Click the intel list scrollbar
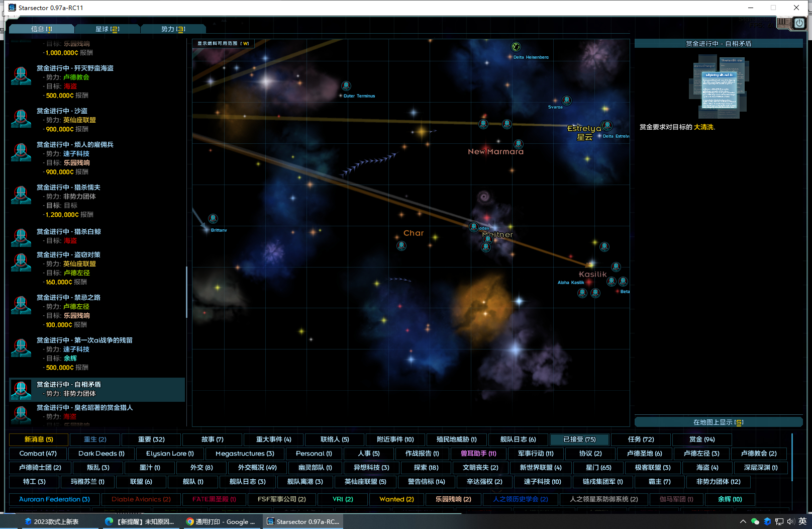The image size is (812, 529). click(186, 292)
